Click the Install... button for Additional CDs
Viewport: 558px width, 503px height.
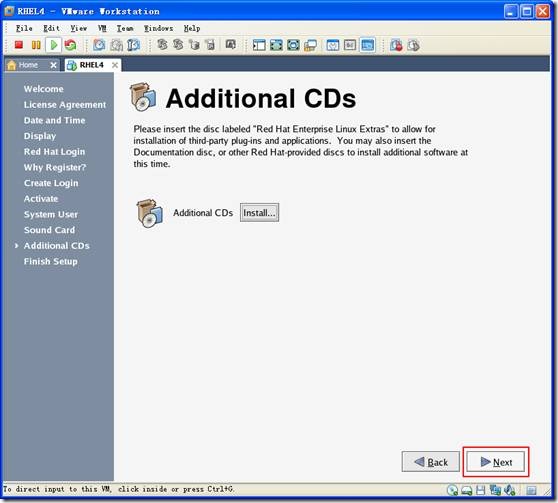tap(259, 213)
